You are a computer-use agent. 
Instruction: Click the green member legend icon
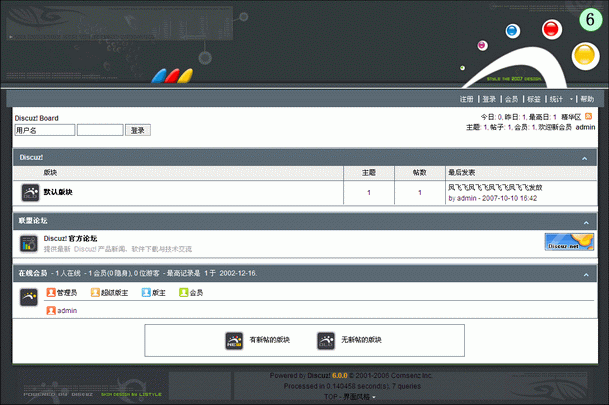pos(183,292)
